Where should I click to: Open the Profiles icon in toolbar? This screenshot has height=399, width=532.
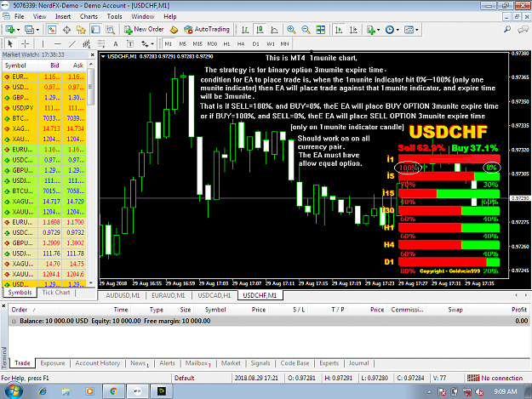(29, 30)
